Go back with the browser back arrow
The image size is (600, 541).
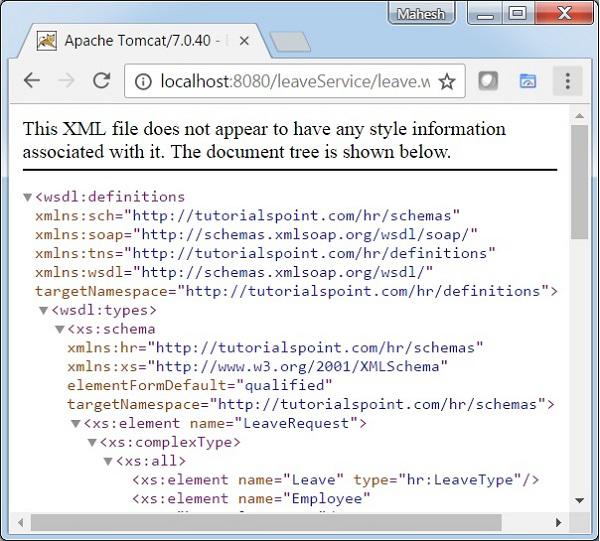(32, 80)
